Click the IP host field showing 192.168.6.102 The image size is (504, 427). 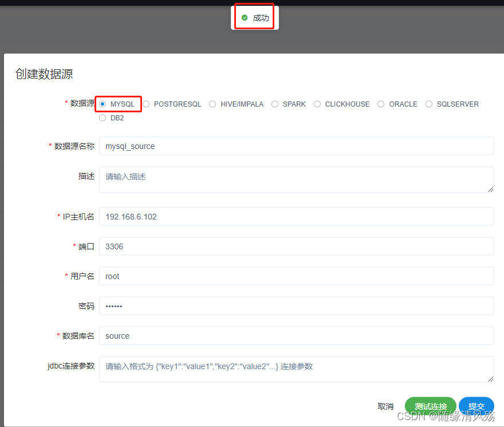(x=296, y=217)
